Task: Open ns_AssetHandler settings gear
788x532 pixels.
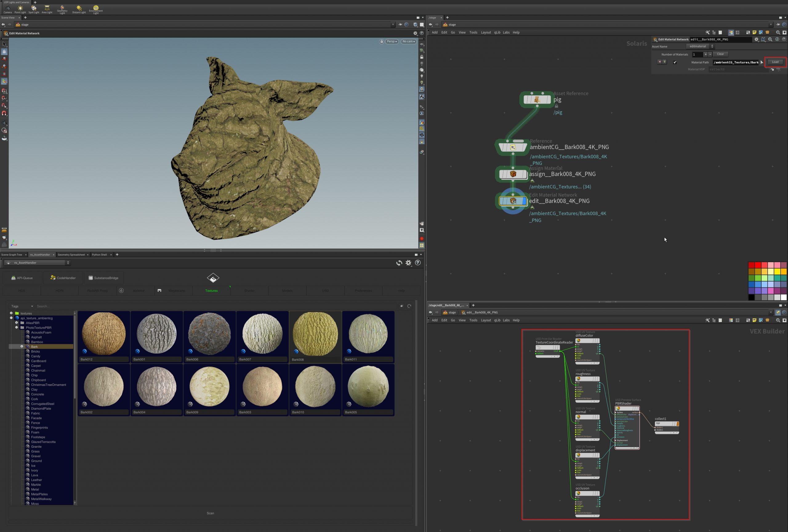Action: (408, 262)
